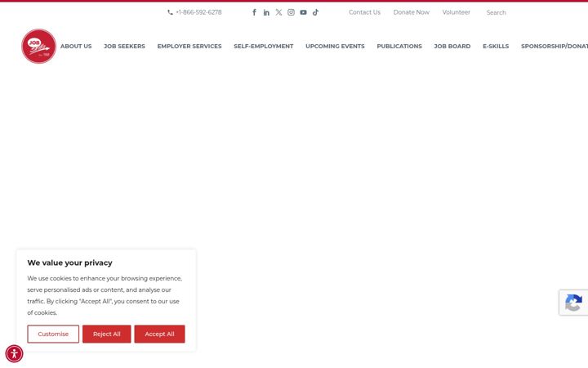The image size is (588, 368).
Task: Open the E-Skills menu item
Action: [x=496, y=46]
